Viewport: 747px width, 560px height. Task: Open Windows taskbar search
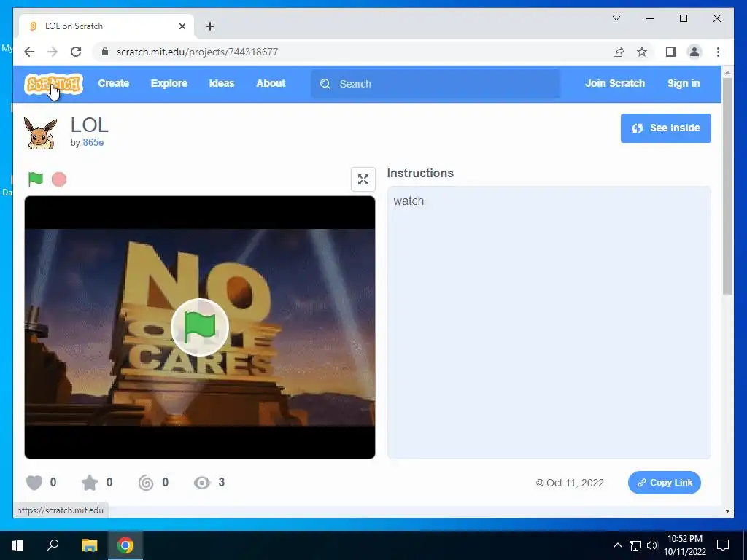[x=53, y=545]
